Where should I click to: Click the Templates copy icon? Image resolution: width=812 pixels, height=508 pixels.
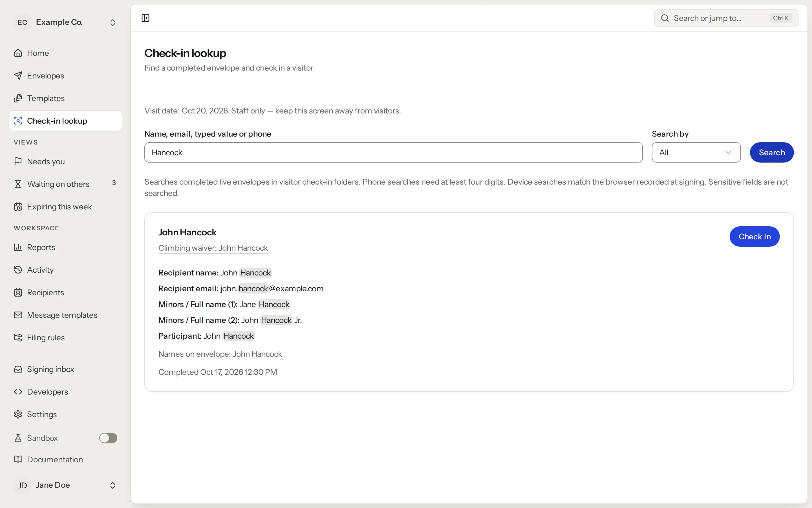point(18,98)
